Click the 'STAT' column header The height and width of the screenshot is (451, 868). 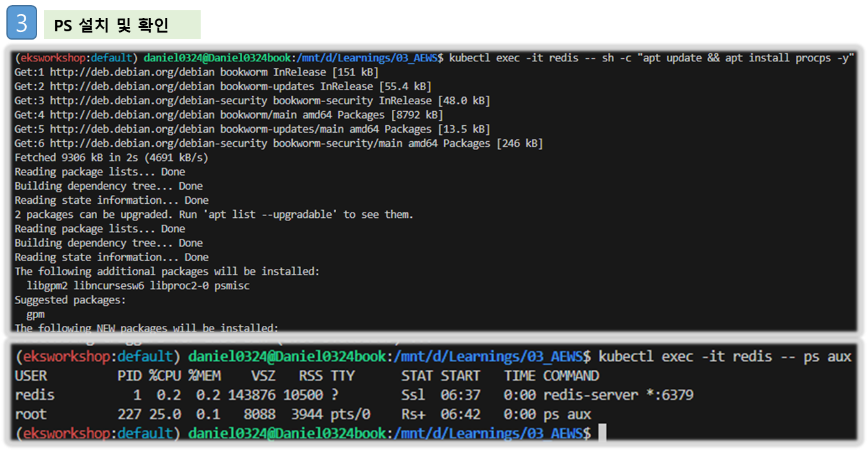tap(417, 376)
